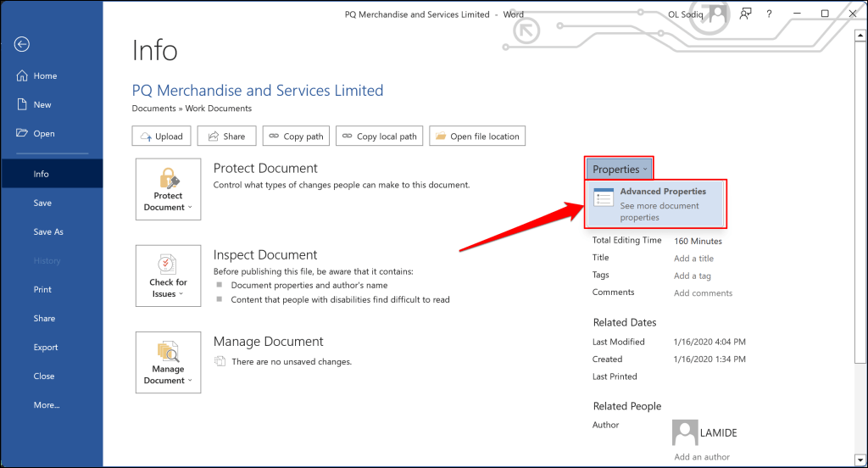Click Add a title field
868x468 pixels.
(x=693, y=259)
